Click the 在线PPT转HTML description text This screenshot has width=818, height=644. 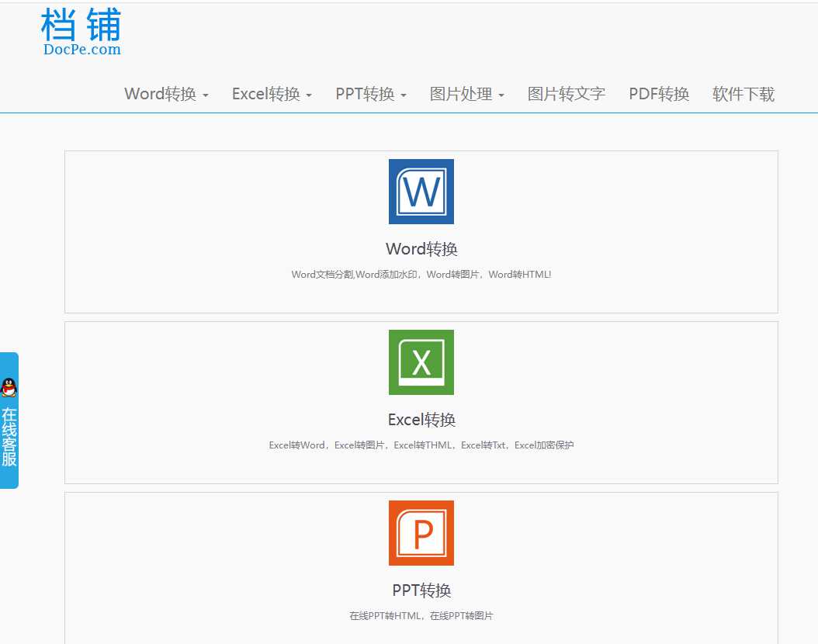(421, 615)
